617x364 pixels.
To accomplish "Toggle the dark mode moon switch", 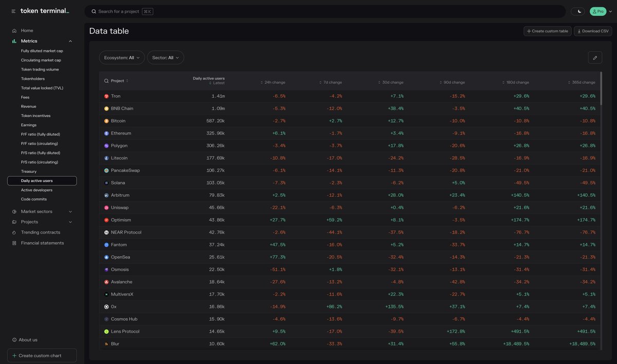I will point(578,11).
